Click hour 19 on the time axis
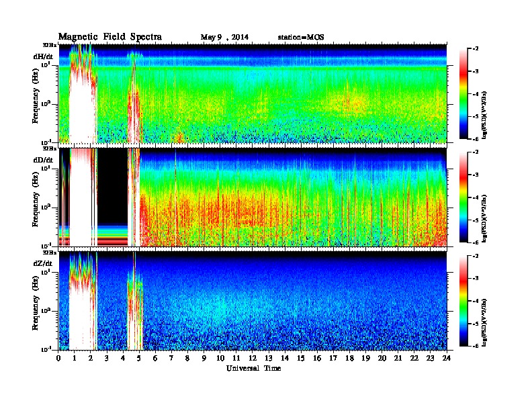 point(365,359)
